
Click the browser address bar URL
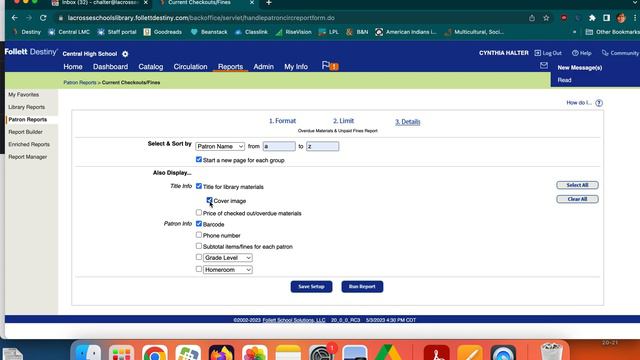[201, 18]
